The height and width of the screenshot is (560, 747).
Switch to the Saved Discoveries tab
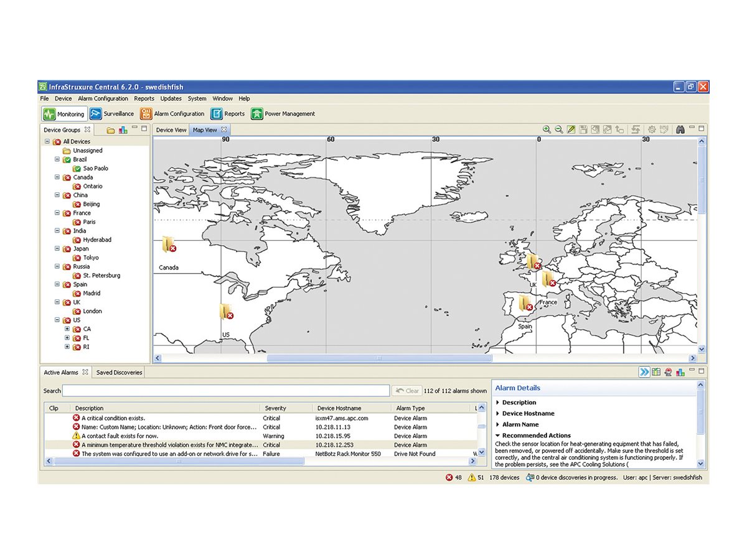pyautogui.click(x=119, y=373)
